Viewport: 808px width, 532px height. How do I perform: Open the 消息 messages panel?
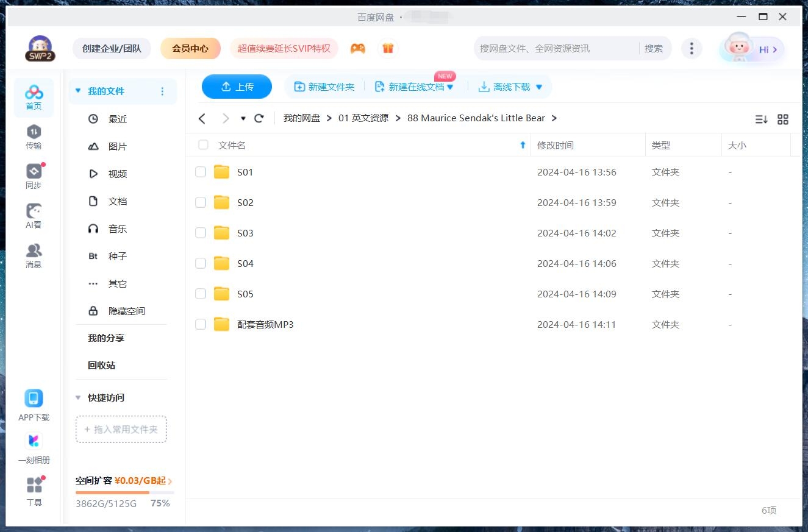coord(34,252)
